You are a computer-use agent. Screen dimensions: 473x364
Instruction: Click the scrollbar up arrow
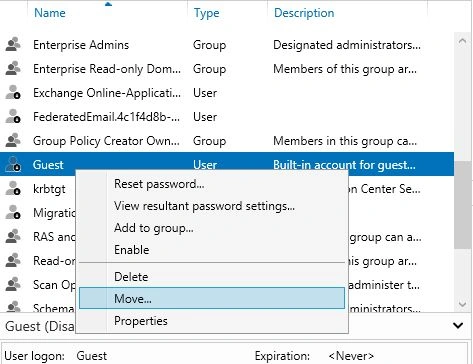[x=462, y=41]
